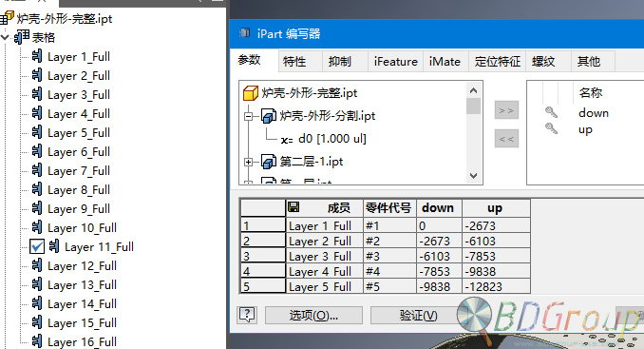Click the Layer 15_Full member icon

click(x=37, y=322)
